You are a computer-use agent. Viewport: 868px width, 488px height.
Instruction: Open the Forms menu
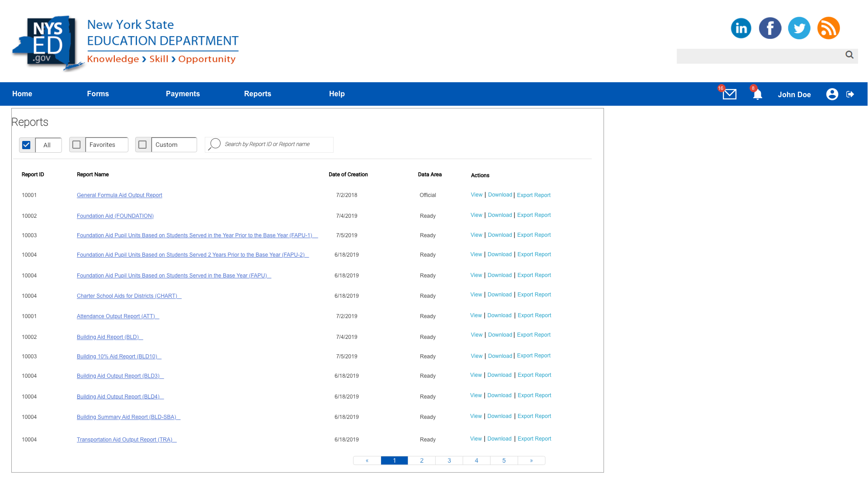coord(98,94)
